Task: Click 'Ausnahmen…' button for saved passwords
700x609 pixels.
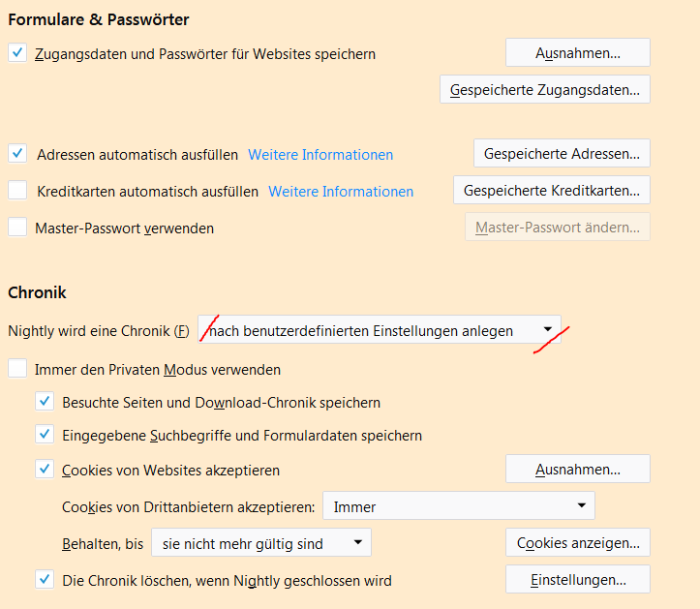Action: 577,52
